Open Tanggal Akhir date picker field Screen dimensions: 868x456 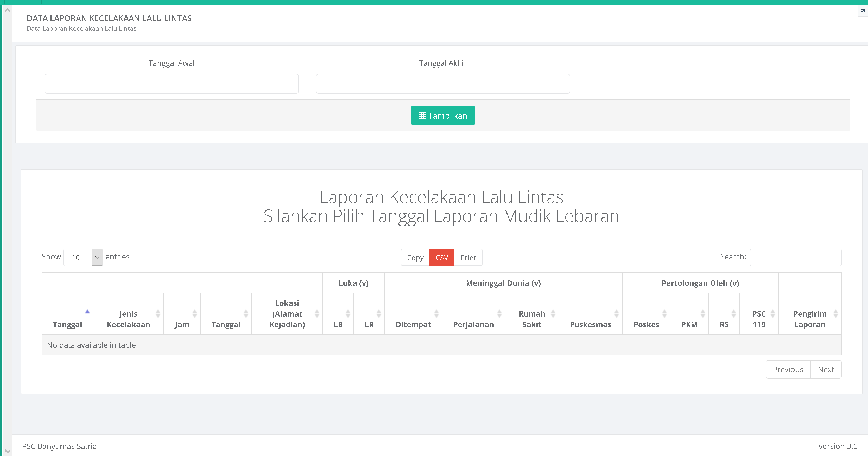pyautogui.click(x=442, y=84)
